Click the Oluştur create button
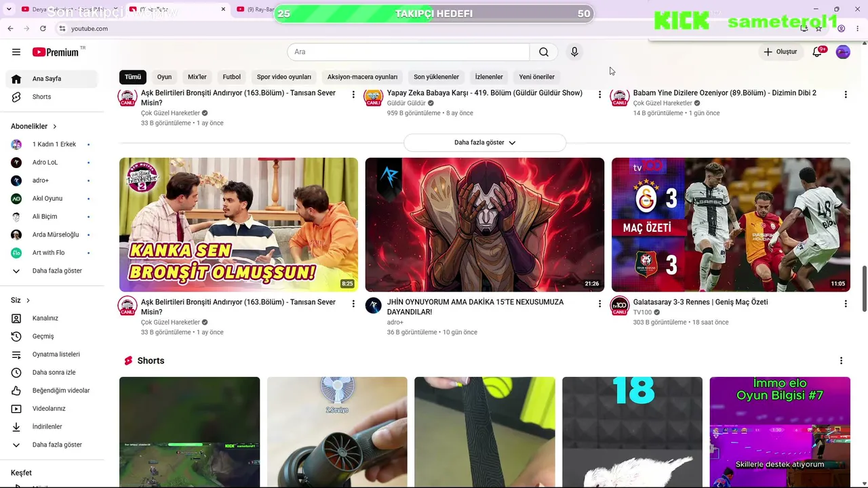Image resolution: width=868 pixels, height=488 pixels. coord(780,52)
